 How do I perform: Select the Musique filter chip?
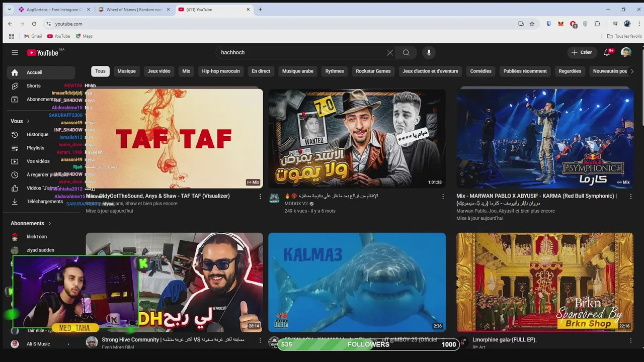pos(127,71)
